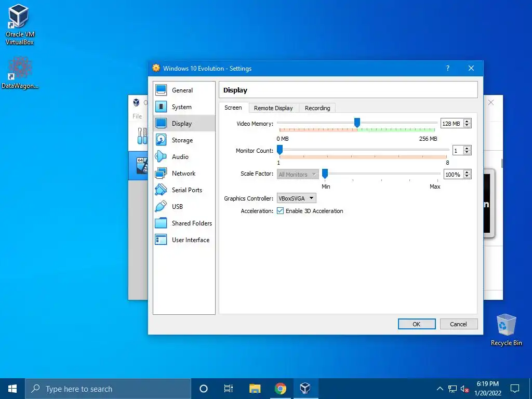Select the Recycle Bin desktop icon
Image resolution: width=532 pixels, height=399 pixels.
point(506,330)
